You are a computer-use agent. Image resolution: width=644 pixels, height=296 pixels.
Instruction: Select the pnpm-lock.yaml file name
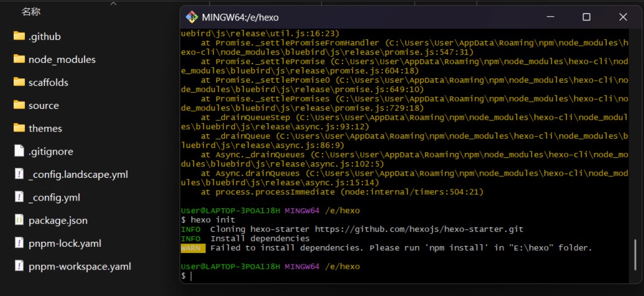65,244
